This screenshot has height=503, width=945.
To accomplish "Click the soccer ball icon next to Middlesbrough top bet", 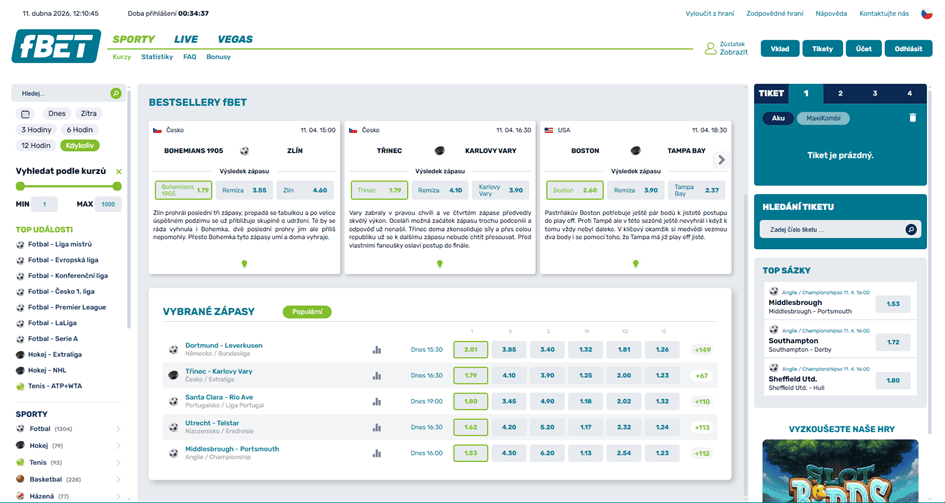I will tap(774, 292).
